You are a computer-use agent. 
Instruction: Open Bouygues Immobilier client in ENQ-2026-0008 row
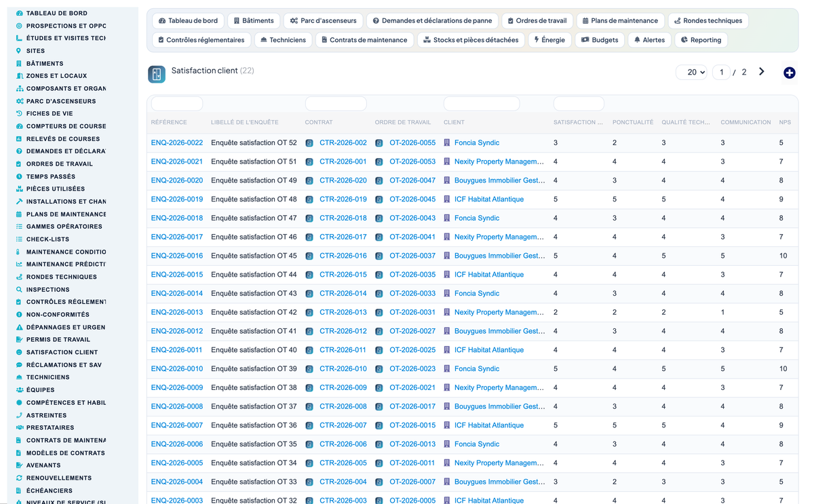(x=499, y=407)
